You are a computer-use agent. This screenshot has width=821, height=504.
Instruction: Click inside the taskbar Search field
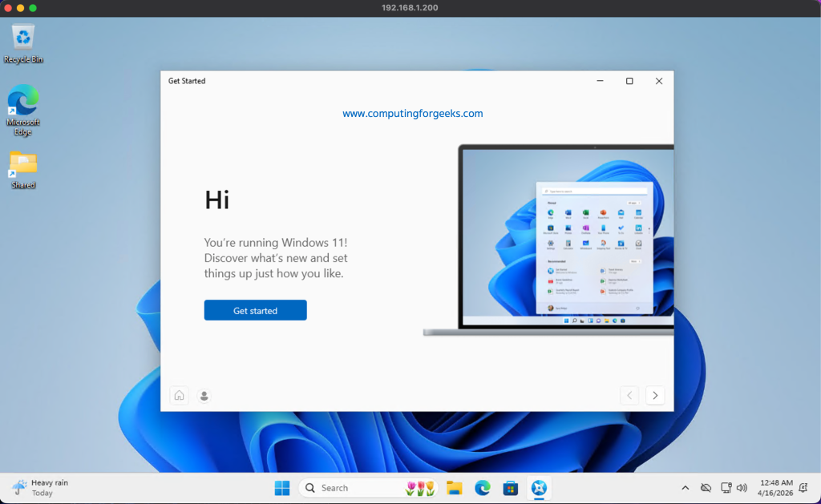coord(353,487)
